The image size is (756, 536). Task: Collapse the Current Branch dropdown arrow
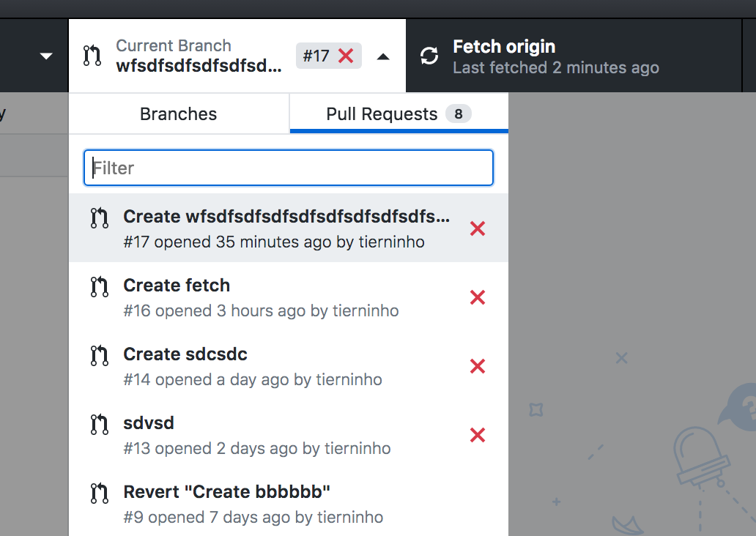click(x=384, y=56)
